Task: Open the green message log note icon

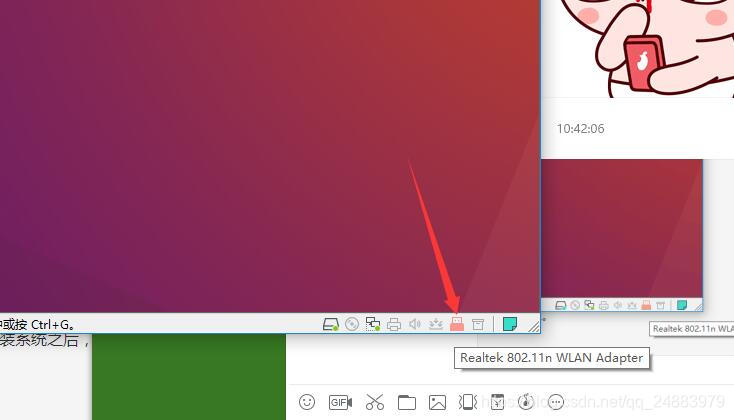Action: click(510, 324)
